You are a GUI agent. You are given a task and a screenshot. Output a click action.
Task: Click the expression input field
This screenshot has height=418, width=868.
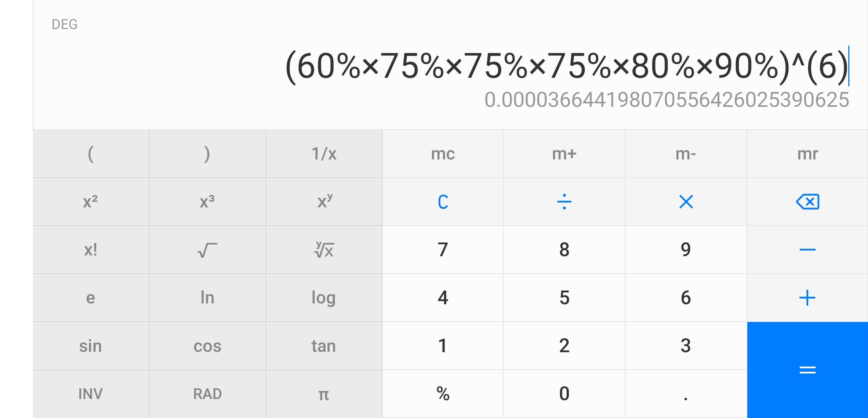[565, 67]
